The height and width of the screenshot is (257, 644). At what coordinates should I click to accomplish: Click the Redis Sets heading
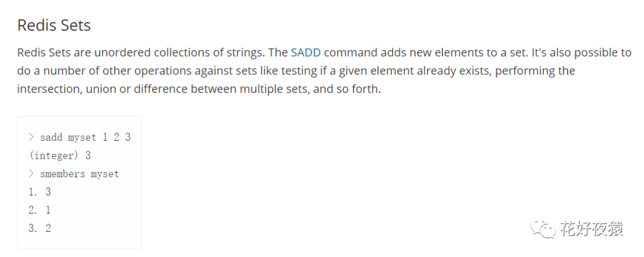click(54, 26)
